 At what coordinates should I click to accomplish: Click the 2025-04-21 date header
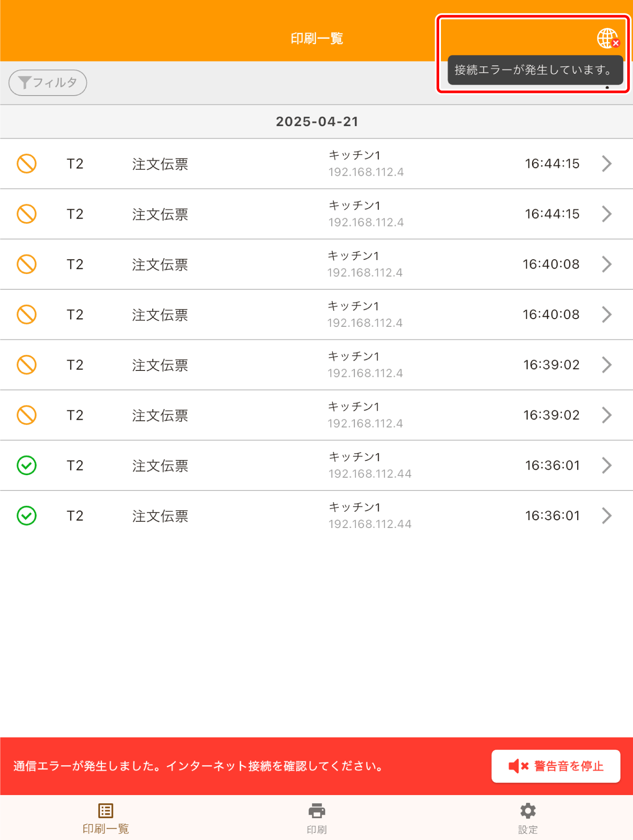pos(317,121)
